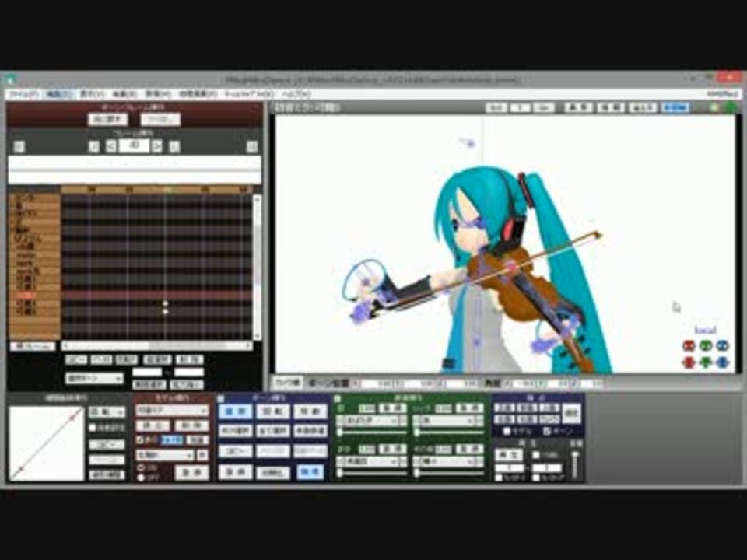Select lower keyframe diamond in the timeline

click(x=165, y=312)
